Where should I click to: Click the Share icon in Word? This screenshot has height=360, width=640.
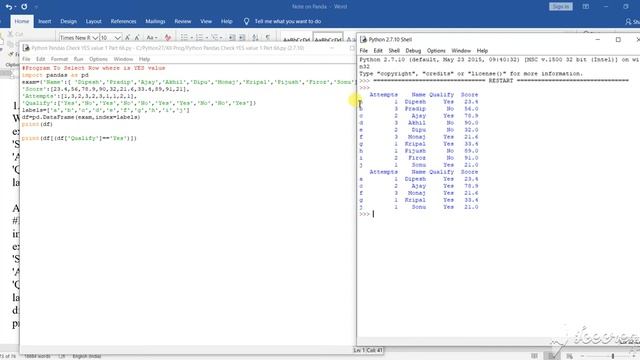(629, 22)
